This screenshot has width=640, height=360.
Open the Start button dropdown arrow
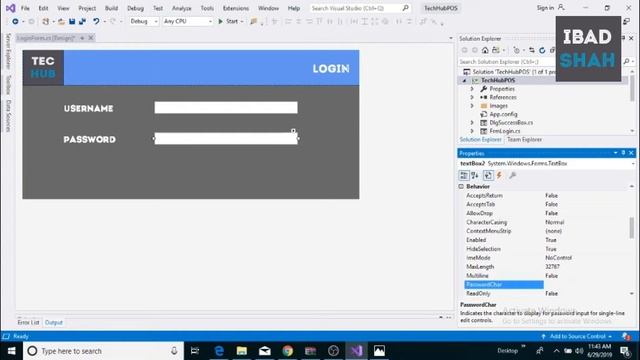click(242, 21)
